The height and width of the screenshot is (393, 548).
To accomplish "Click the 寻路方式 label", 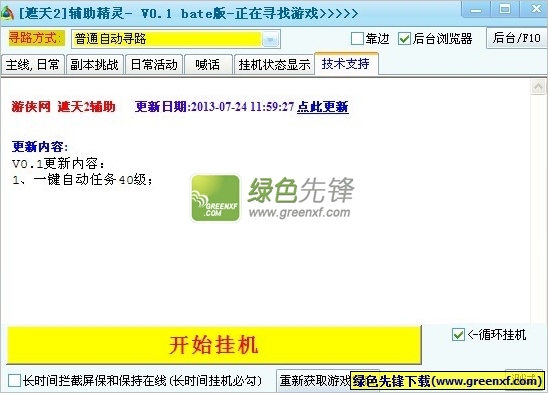I will point(36,38).
